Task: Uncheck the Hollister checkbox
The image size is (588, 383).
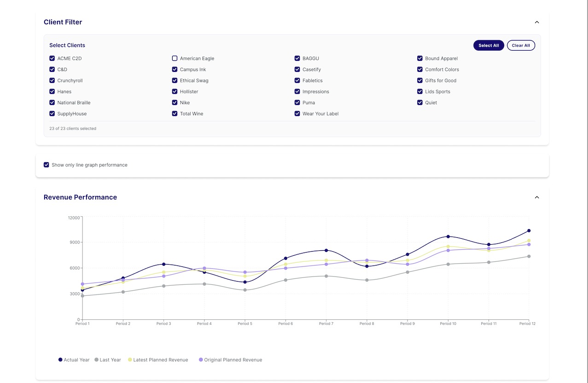Action: coord(175,92)
